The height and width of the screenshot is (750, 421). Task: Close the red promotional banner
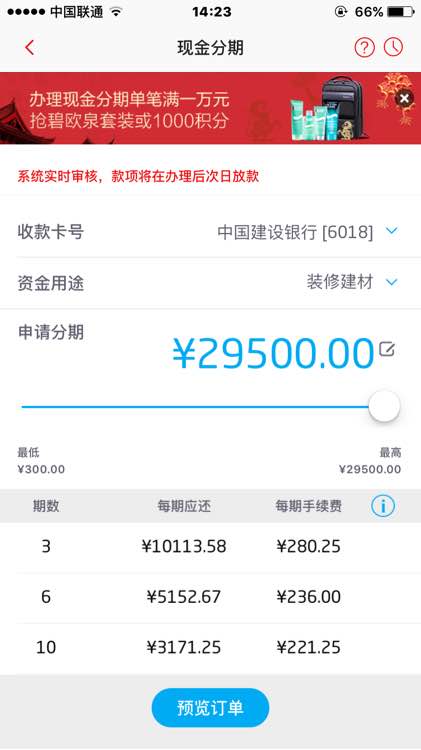coord(404,99)
